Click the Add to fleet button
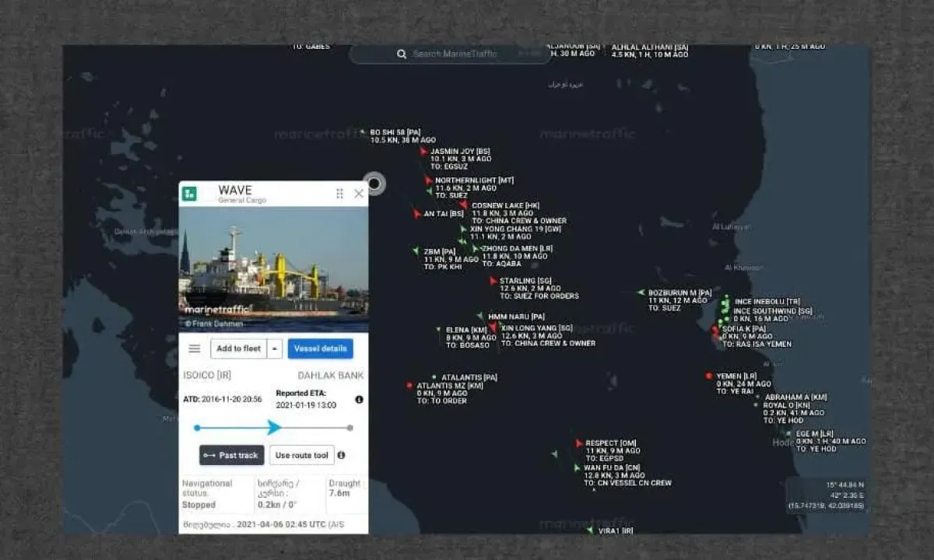 238,348
